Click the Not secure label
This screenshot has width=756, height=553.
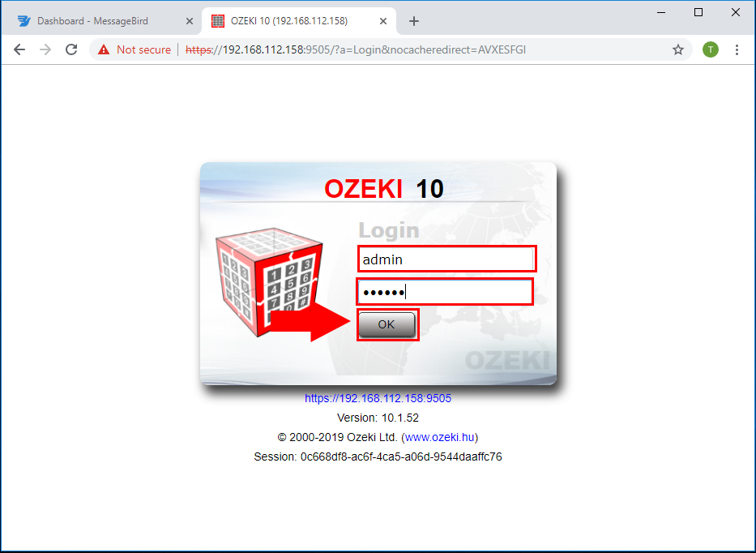[x=143, y=49]
